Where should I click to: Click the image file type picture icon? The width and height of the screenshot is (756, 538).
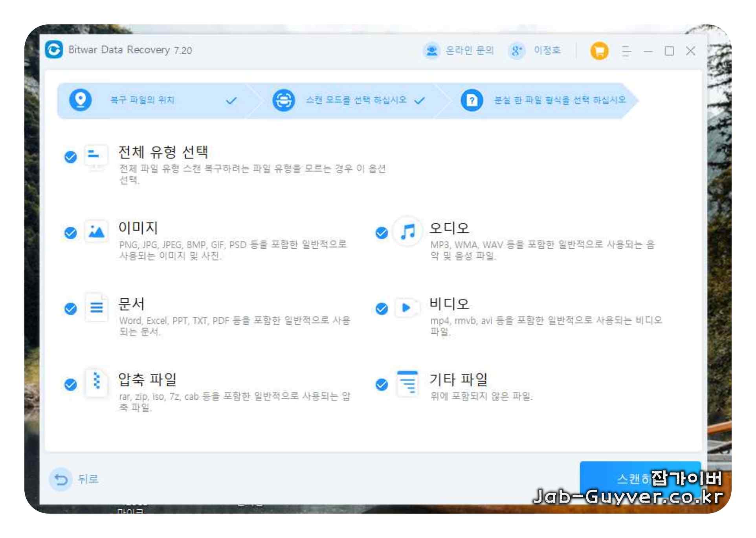coord(96,232)
